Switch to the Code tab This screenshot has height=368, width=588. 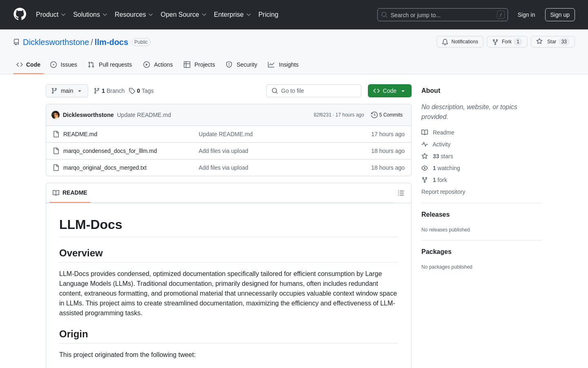click(x=29, y=65)
